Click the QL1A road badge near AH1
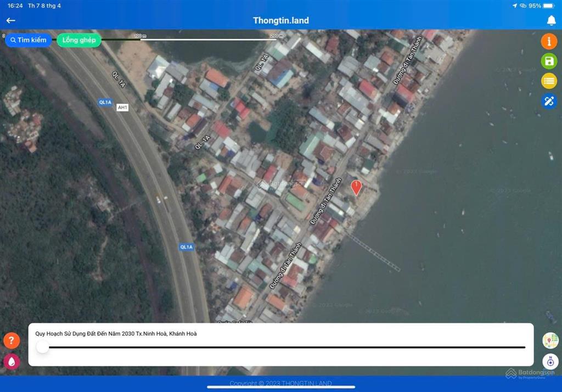562x392 pixels. (x=105, y=102)
